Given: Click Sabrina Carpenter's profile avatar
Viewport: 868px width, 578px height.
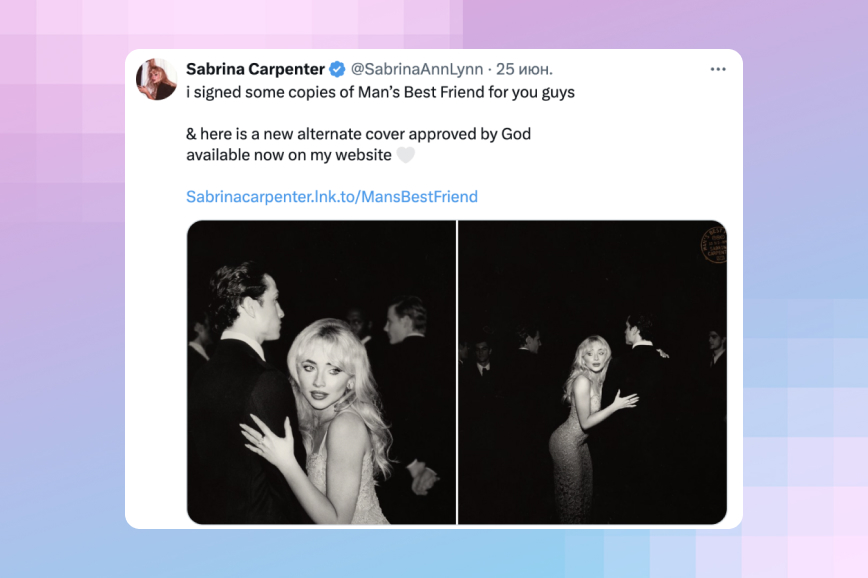Looking at the screenshot, I should pos(157,79).
